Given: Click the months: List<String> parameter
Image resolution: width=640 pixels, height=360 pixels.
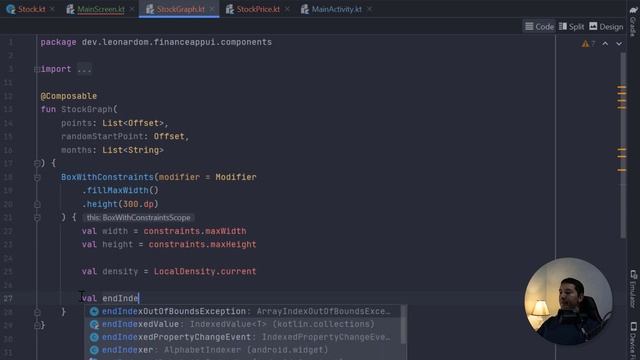Looking at the screenshot, I should 112,150.
